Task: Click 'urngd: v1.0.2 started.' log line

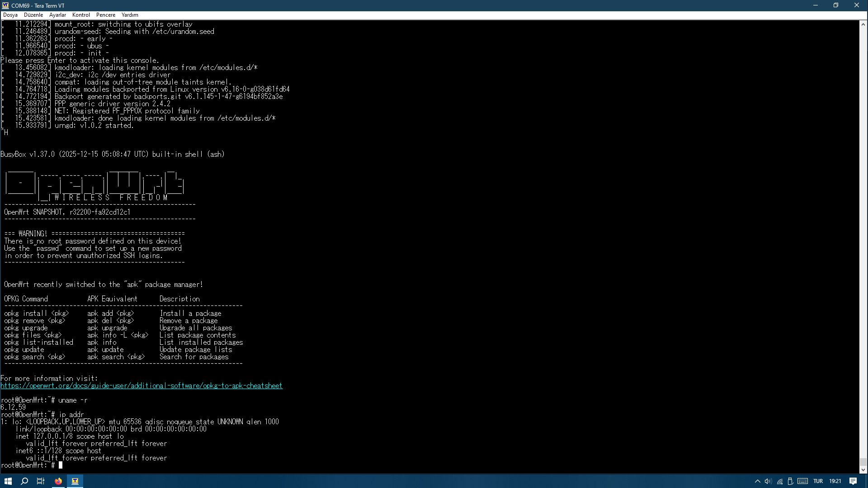Action: (94, 126)
